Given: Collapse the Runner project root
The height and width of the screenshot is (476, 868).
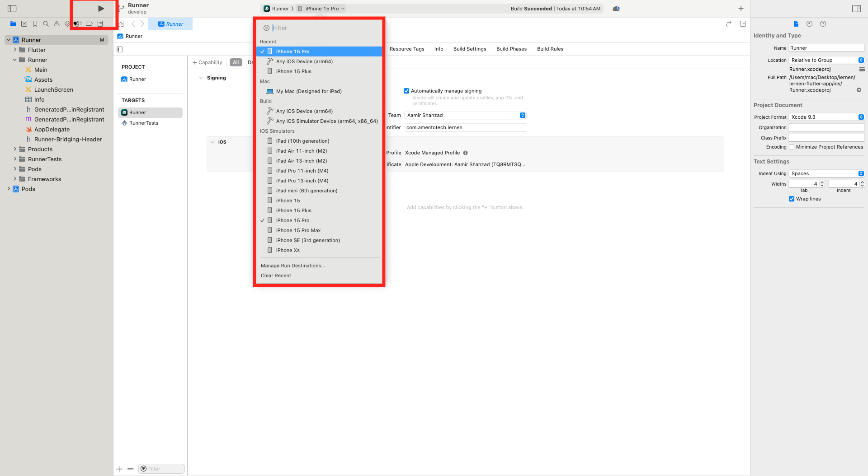Looking at the screenshot, I should coord(8,40).
